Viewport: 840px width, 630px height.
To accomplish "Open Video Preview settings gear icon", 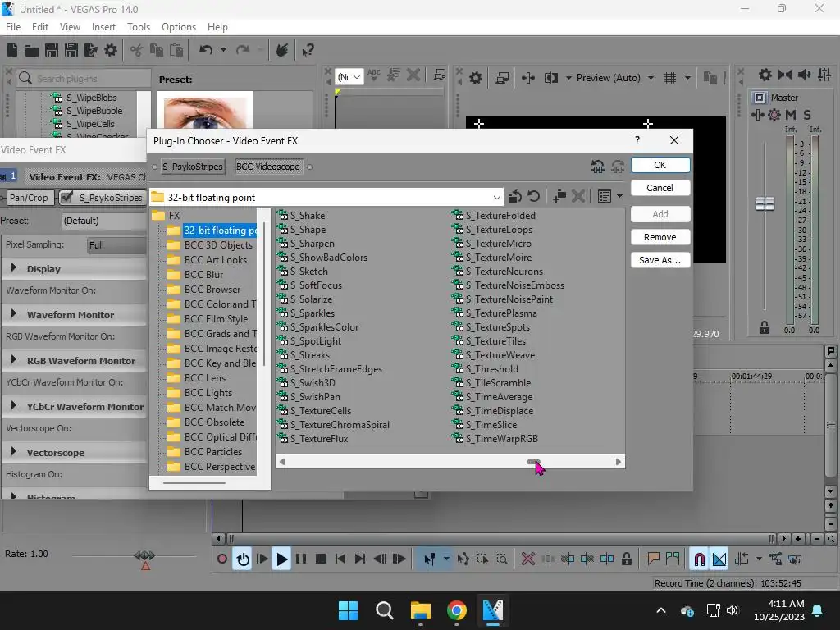I will pos(475,78).
